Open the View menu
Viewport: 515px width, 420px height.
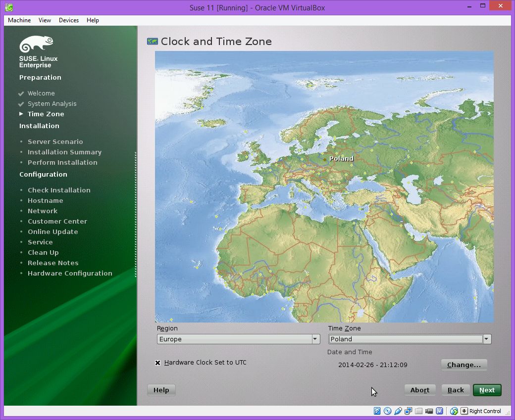(x=45, y=20)
